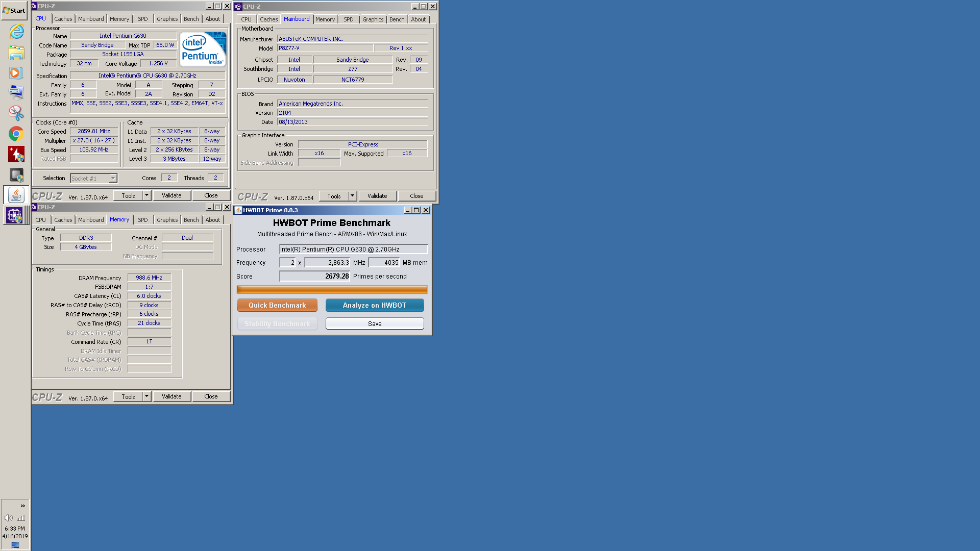Click the Java icon in the HWBOT Prime title bar
The height and width of the screenshot is (551, 980).
pyautogui.click(x=238, y=210)
